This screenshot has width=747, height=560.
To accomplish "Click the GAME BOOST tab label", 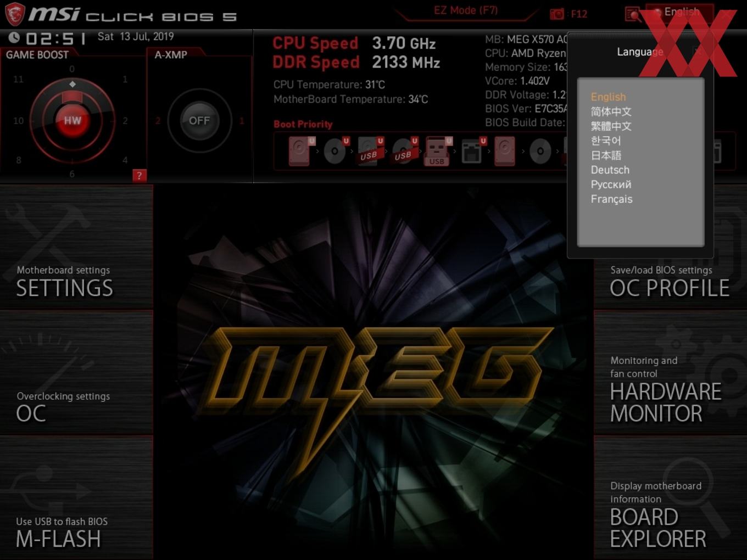I will tap(37, 55).
